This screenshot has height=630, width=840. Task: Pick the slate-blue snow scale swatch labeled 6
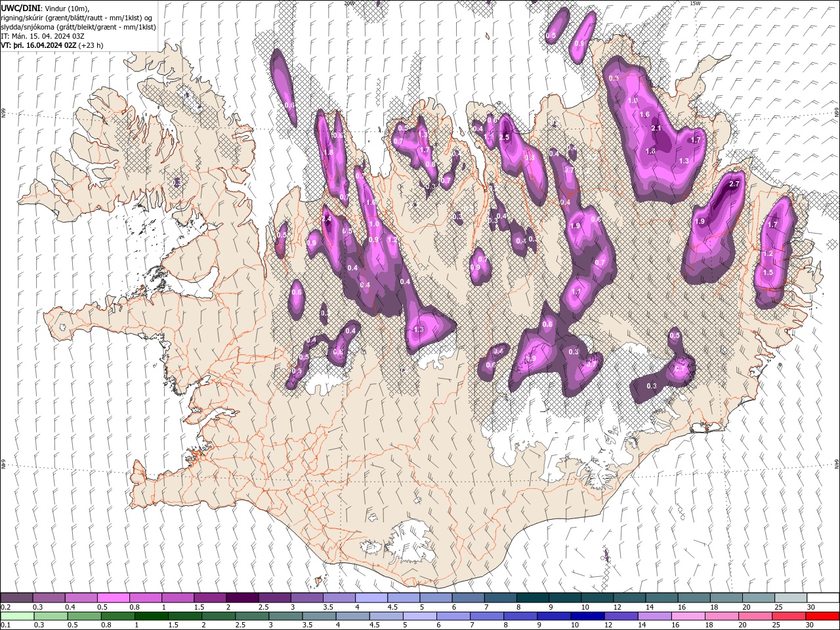[x=467, y=598]
